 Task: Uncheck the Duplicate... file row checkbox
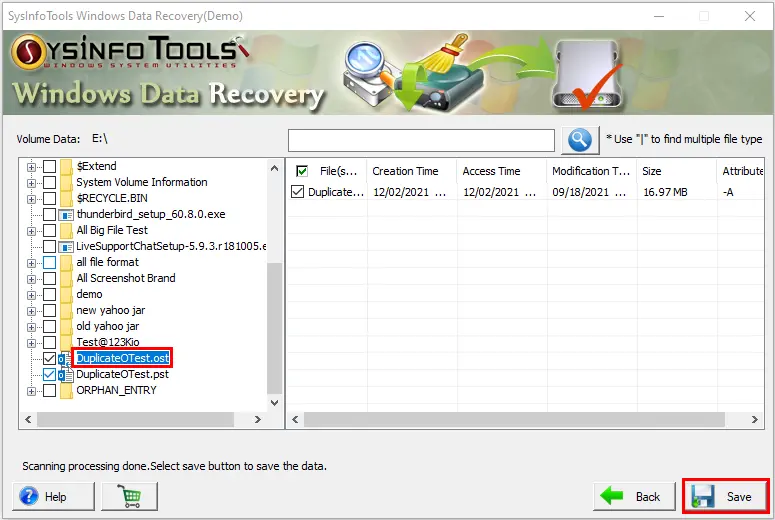[297, 192]
